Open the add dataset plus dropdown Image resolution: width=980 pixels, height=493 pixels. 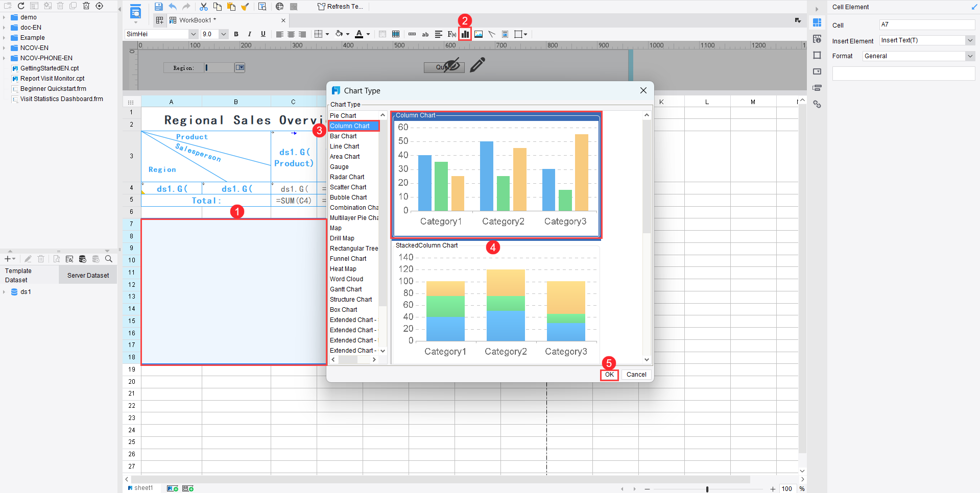10,259
